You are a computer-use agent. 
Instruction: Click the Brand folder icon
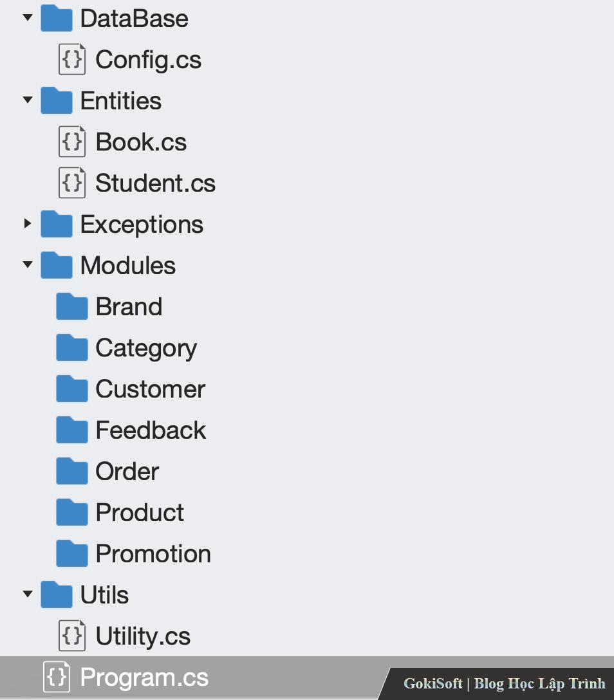point(71,307)
